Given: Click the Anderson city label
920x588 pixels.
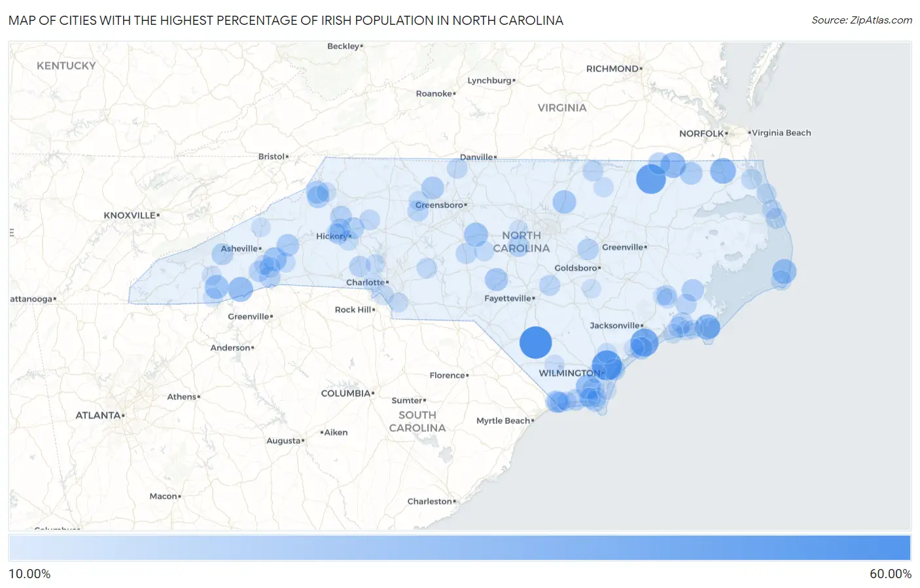Looking at the screenshot, I should pos(230,347).
